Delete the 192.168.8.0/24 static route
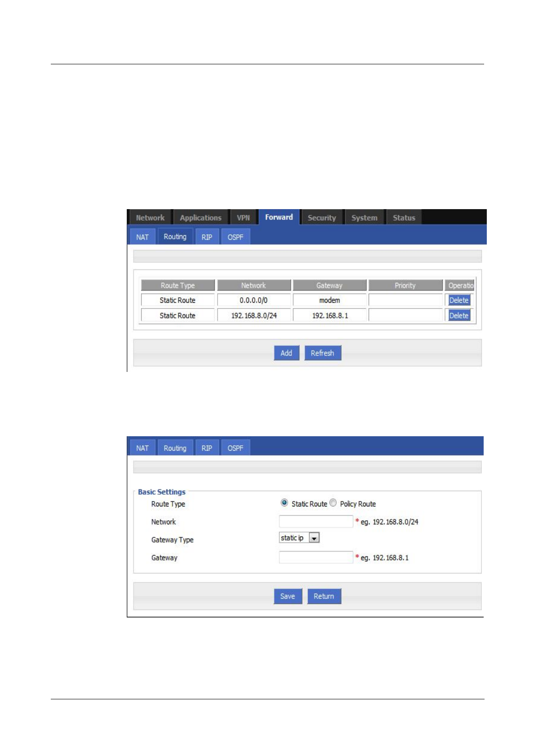 click(x=459, y=315)
